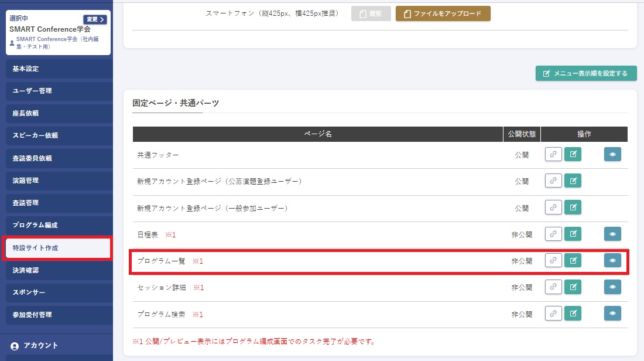Click the 変更 button to switch conference

pos(95,19)
